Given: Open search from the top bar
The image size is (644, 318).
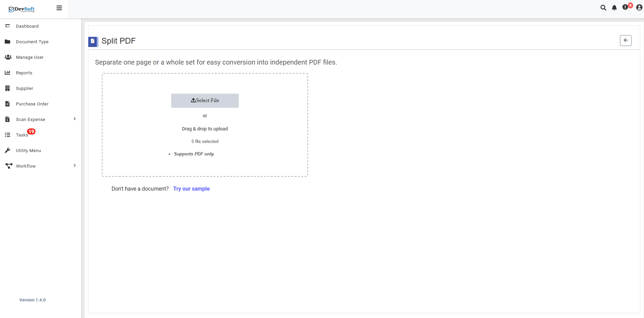Looking at the screenshot, I should point(603,7).
